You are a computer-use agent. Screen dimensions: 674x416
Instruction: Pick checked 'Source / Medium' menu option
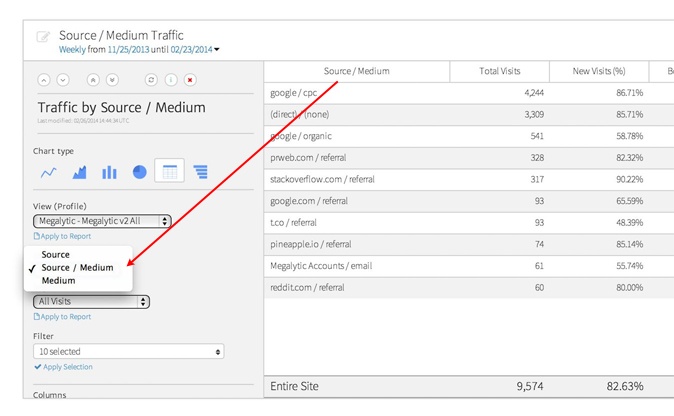[x=77, y=268]
